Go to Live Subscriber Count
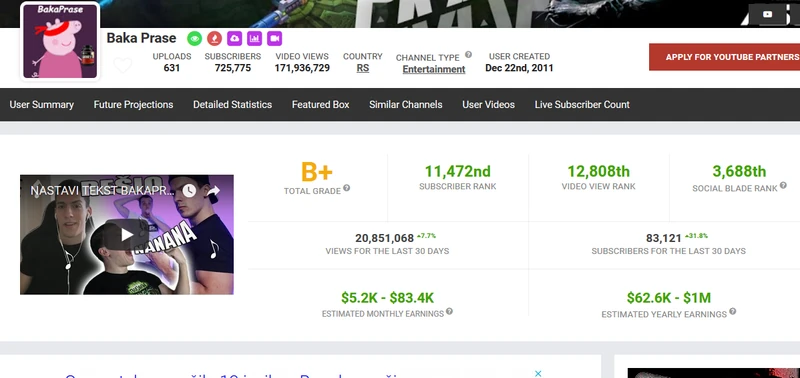The height and width of the screenshot is (378, 800). [582, 105]
